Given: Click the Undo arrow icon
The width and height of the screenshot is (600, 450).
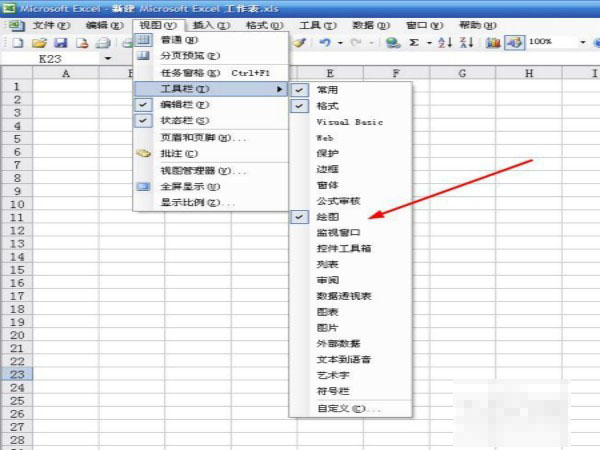Looking at the screenshot, I should (x=324, y=42).
